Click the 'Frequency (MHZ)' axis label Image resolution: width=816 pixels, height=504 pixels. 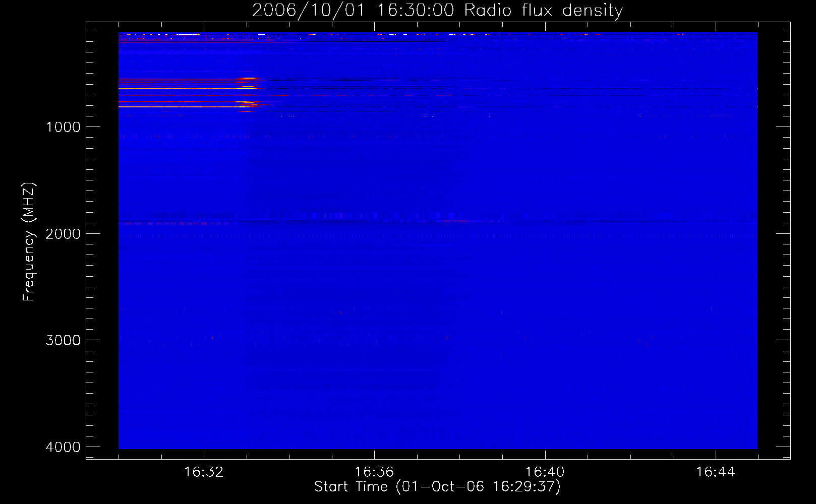pyautogui.click(x=29, y=242)
